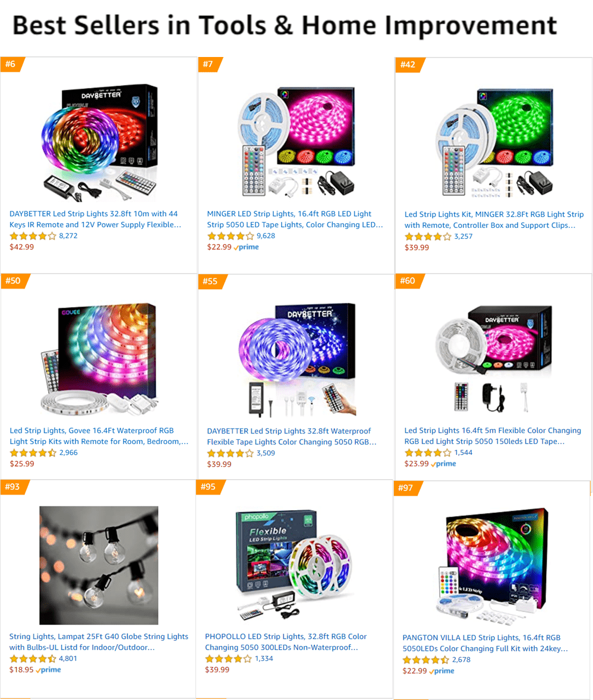Viewport: 593px width, 700px height.
Task: Open Led Strip Lights Kit MINGER 32.8Ft link
Action: click(494, 220)
